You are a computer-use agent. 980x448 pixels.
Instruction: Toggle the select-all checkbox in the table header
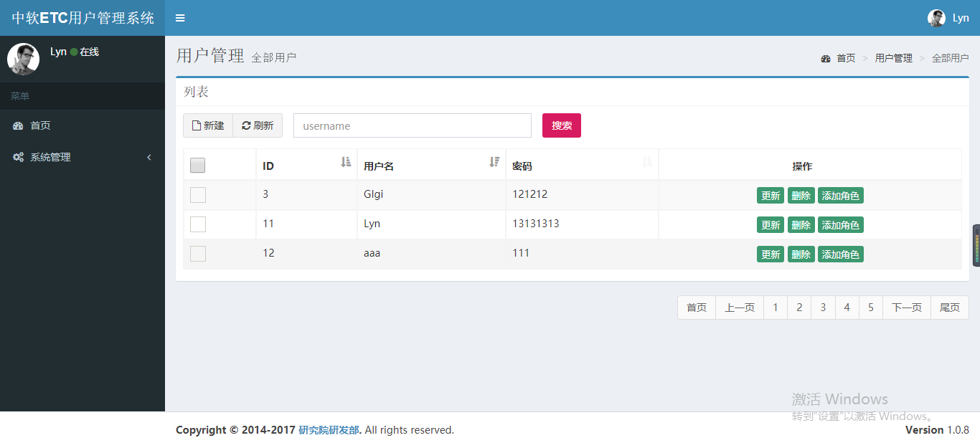point(197,165)
